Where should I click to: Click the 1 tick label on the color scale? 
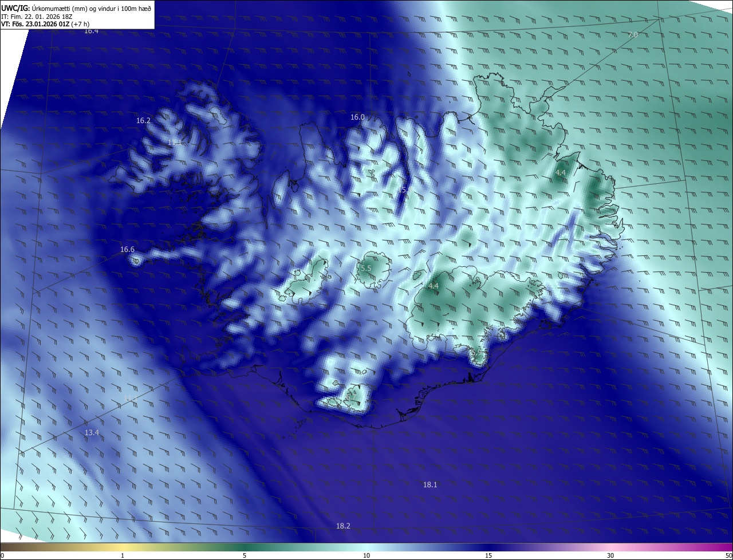point(123,555)
